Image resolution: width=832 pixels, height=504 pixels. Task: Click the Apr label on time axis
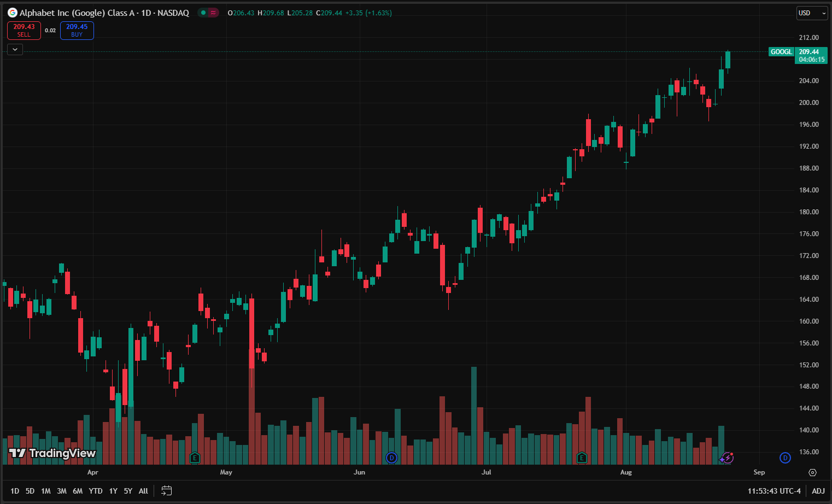93,472
